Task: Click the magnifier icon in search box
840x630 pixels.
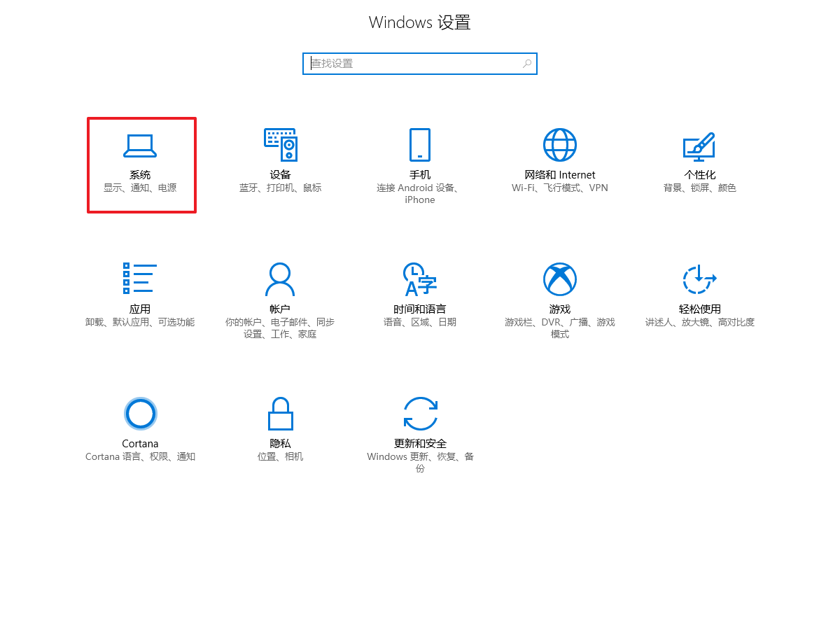Action: 527,64
